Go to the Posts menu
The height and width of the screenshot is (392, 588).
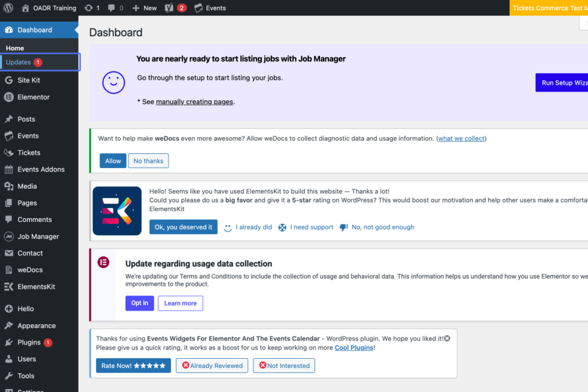pyautogui.click(x=26, y=119)
